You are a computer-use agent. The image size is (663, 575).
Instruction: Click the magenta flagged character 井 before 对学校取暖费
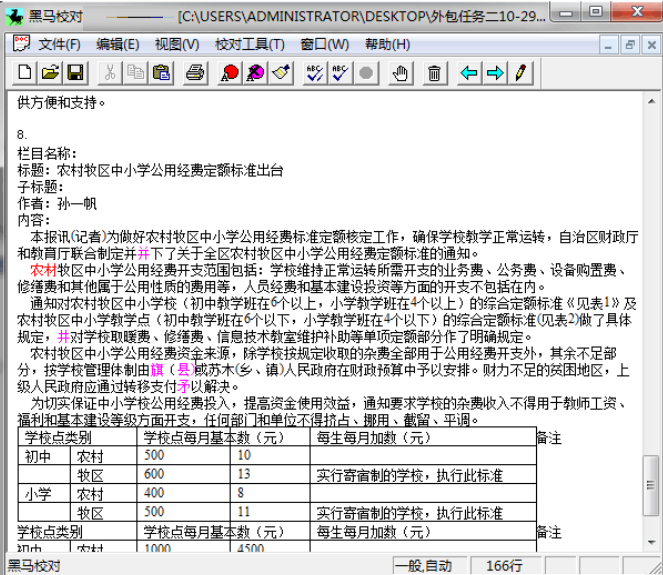point(63,337)
